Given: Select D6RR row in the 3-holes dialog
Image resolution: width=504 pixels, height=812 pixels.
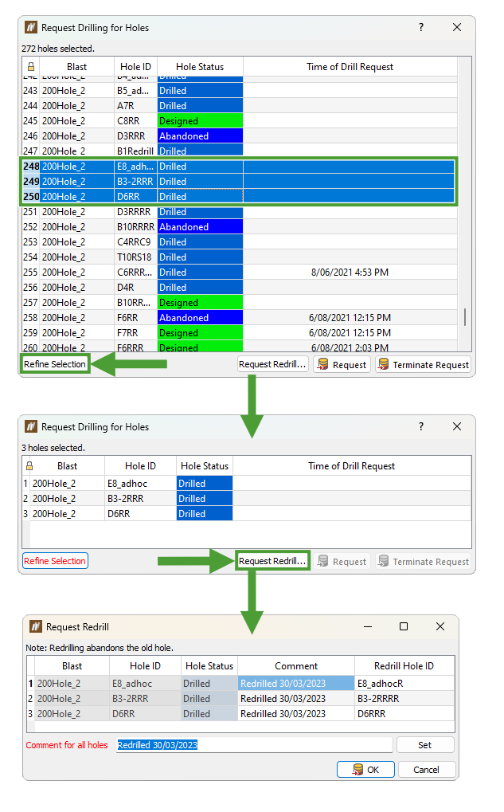Looking at the screenshot, I should [247, 513].
